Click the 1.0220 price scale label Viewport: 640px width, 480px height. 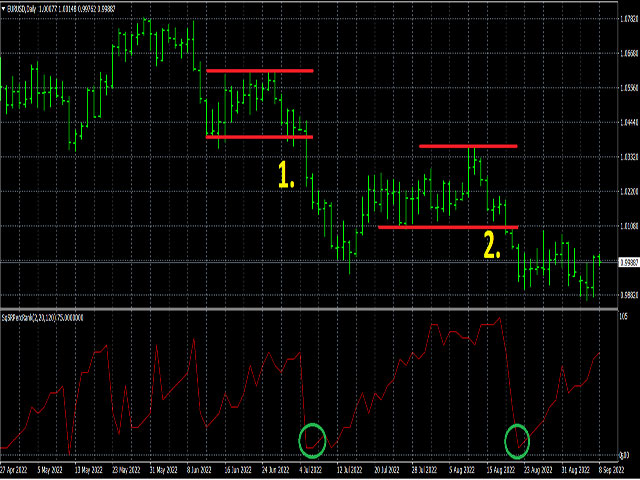click(629, 191)
